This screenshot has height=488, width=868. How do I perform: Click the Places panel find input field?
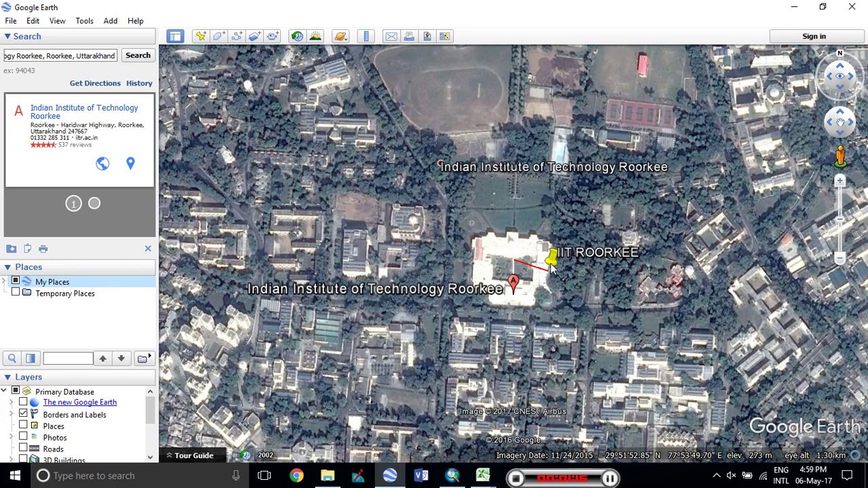[x=67, y=359]
